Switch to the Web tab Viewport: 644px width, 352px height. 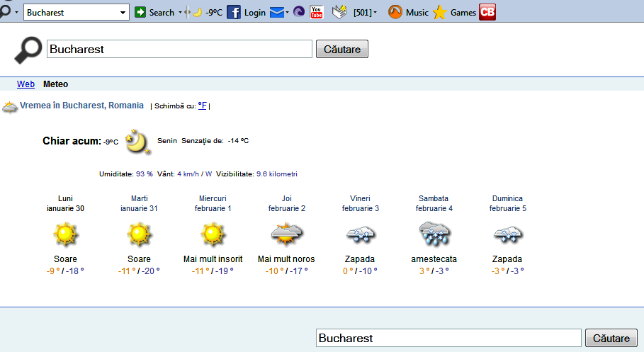click(26, 84)
